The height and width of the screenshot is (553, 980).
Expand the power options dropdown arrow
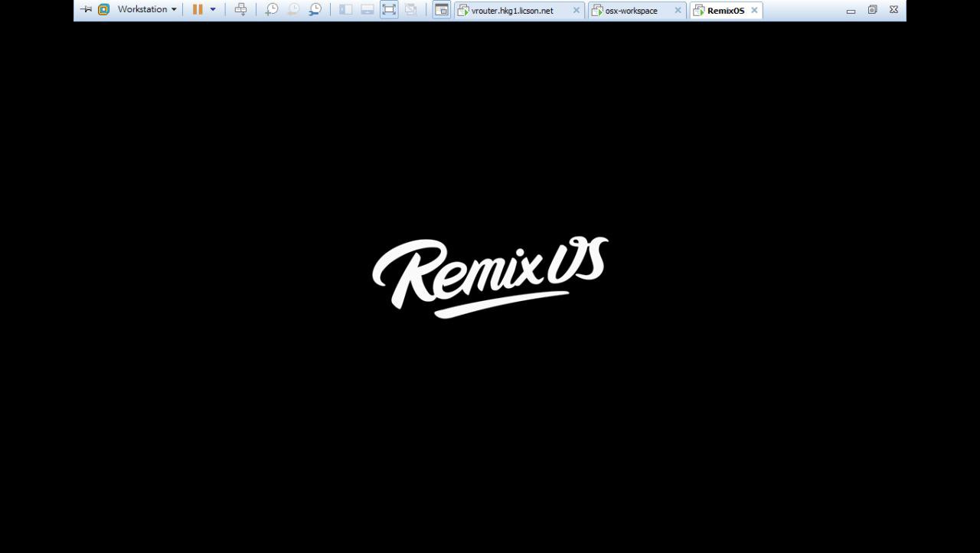(213, 9)
